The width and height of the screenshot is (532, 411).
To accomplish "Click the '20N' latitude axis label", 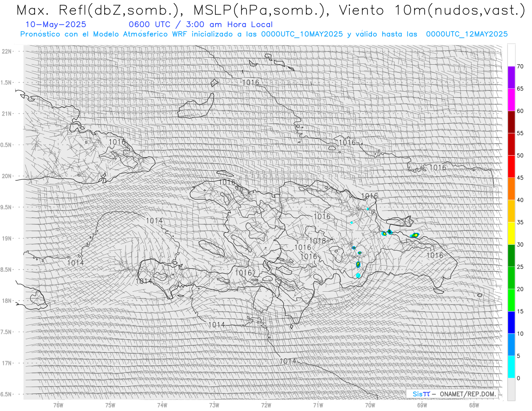I will 7,176.
